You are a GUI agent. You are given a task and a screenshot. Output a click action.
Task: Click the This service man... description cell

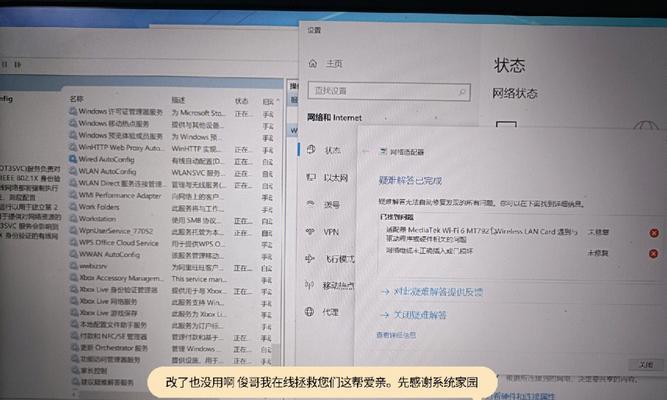pyautogui.click(x=200, y=279)
